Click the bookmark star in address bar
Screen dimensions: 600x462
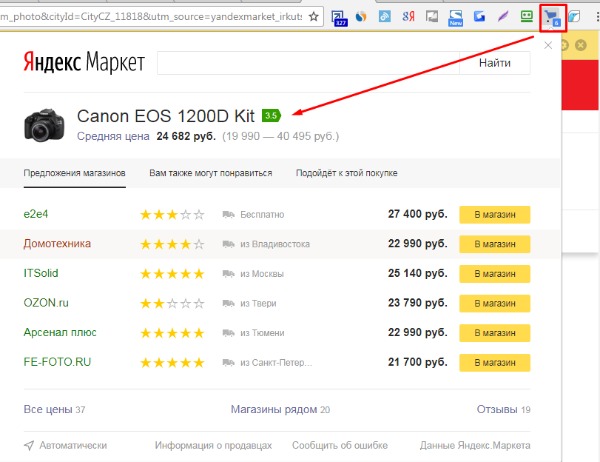(314, 16)
